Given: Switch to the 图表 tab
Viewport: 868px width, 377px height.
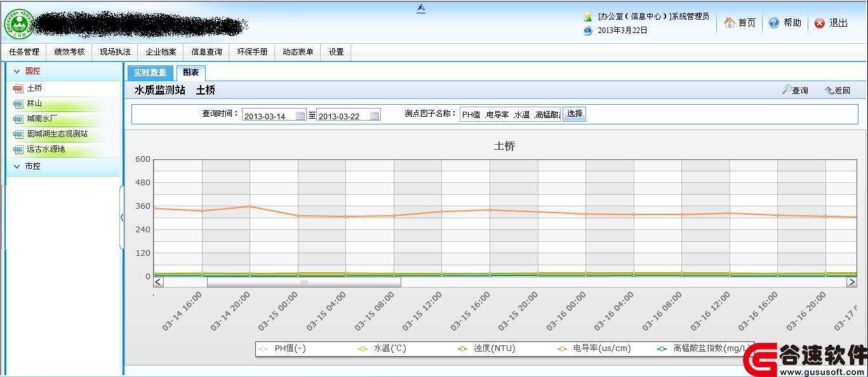Looking at the screenshot, I should click(190, 72).
